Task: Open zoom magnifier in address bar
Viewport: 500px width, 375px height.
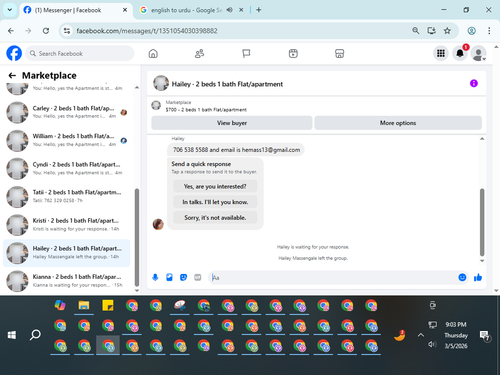Action: tap(416, 31)
